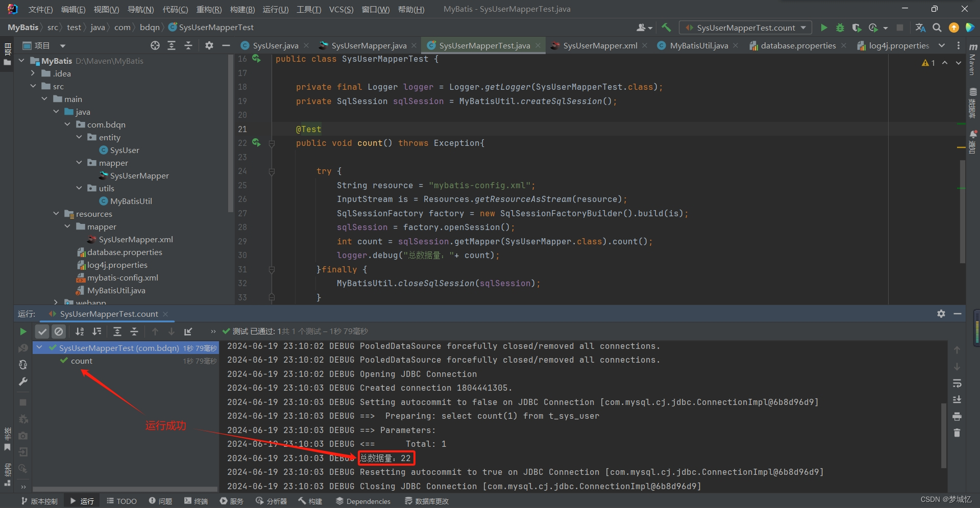The image size is (980, 508).
Task: Sort test results alphabetically
Action: click(x=80, y=332)
